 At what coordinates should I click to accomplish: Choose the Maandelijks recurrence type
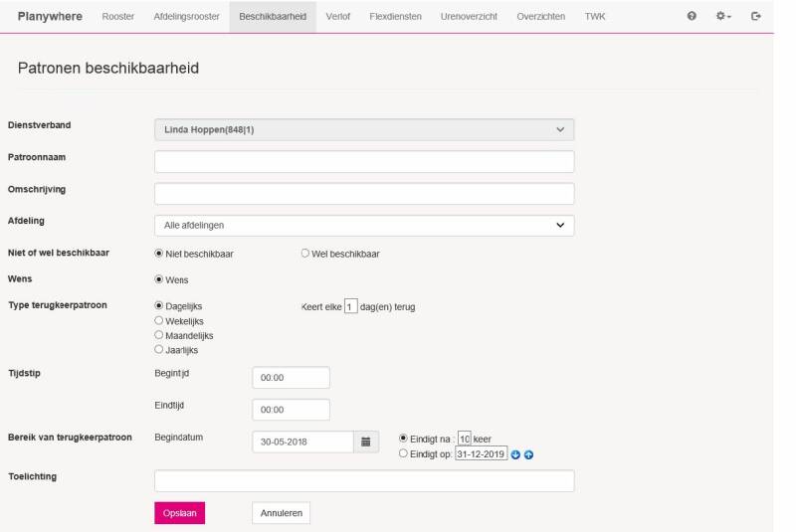pyautogui.click(x=159, y=335)
